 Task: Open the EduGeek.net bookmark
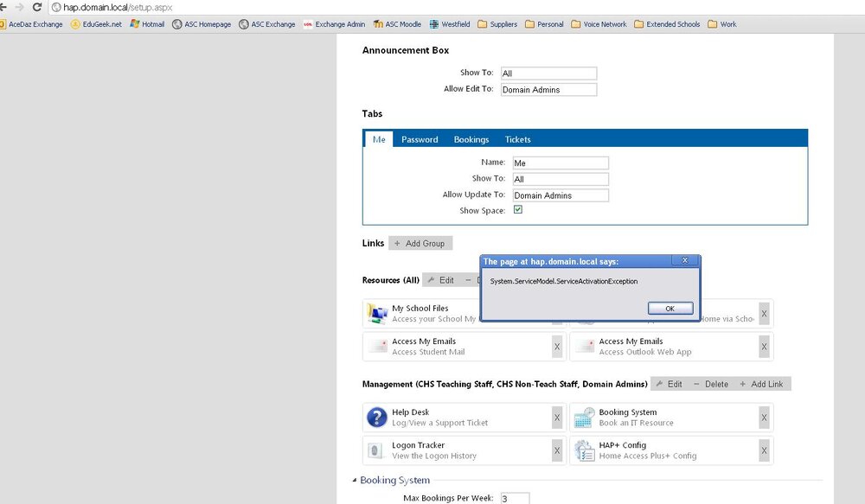97,24
